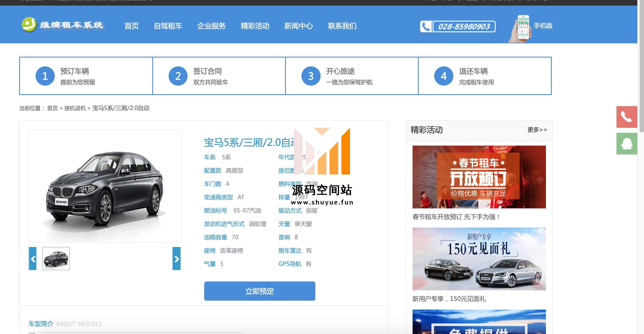Go to 首页 in navigation bar
This screenshot has height=334, width=644.
point(131,26)
